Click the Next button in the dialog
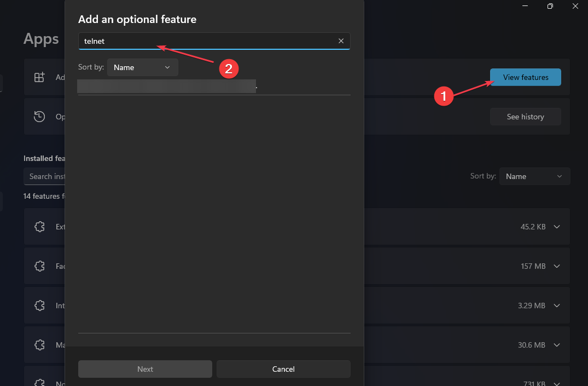588x386 pixels. (x=145, y=369)
